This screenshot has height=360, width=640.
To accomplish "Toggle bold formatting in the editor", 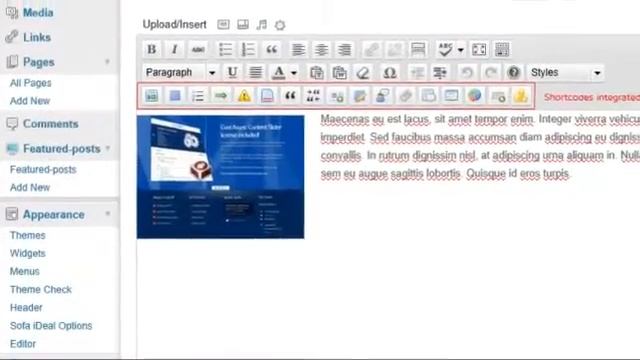I will [151, 49].
